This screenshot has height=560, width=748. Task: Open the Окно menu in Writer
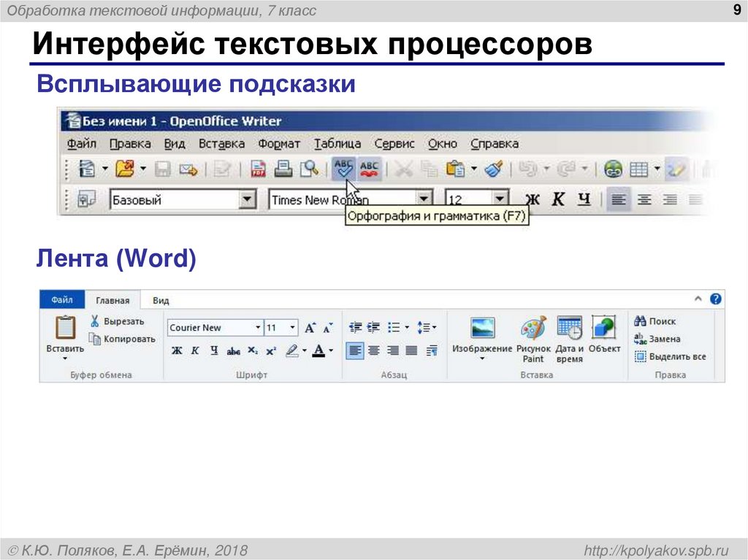(442, 144)
